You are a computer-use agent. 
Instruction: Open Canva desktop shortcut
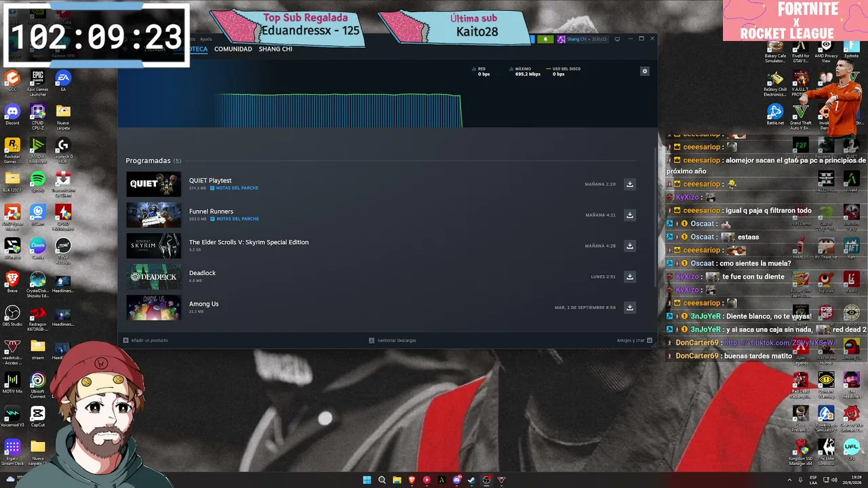(38, 247)
